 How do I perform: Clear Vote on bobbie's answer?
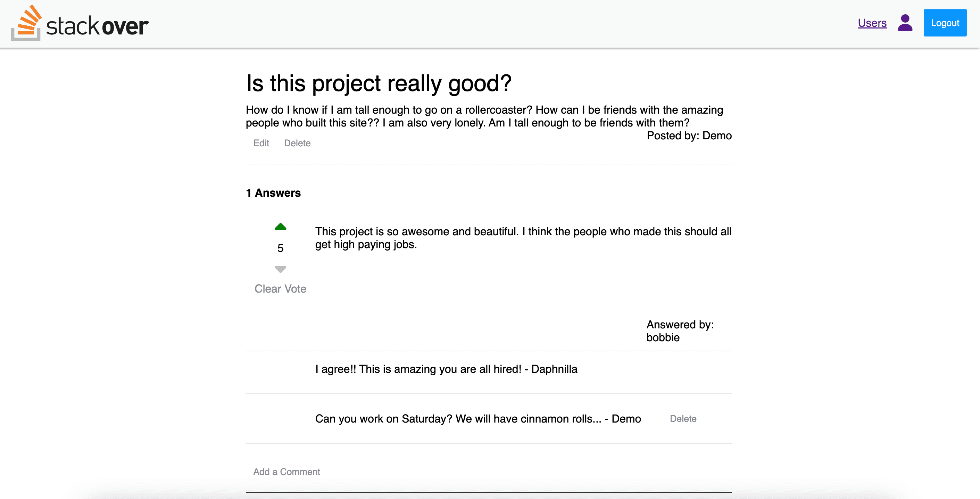280,289
